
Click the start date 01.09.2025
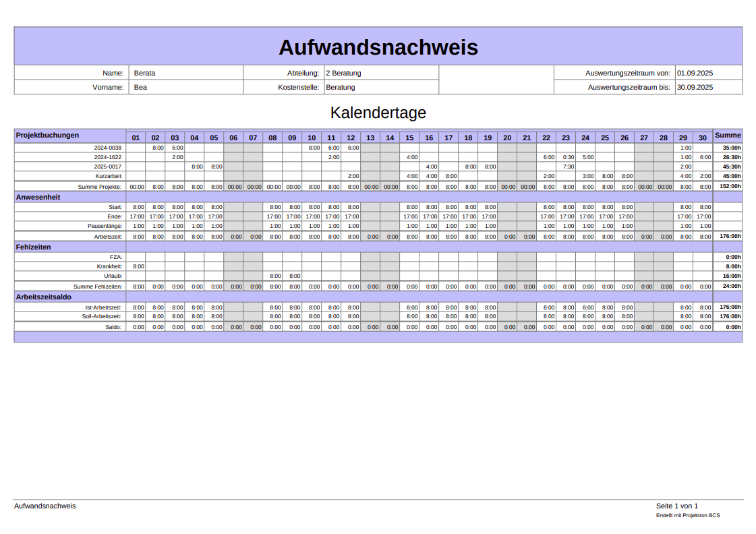coord(695,73)
